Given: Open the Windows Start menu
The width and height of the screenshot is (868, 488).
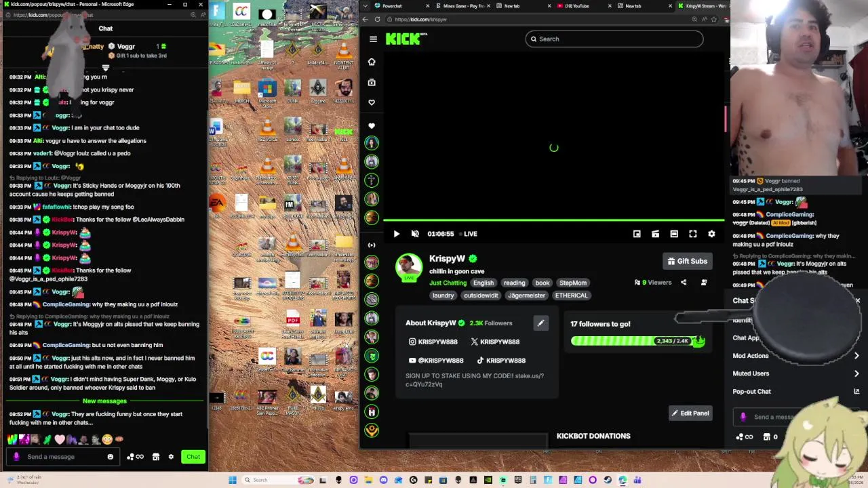Looking at the screenshot, I should (x=233, y=480).
